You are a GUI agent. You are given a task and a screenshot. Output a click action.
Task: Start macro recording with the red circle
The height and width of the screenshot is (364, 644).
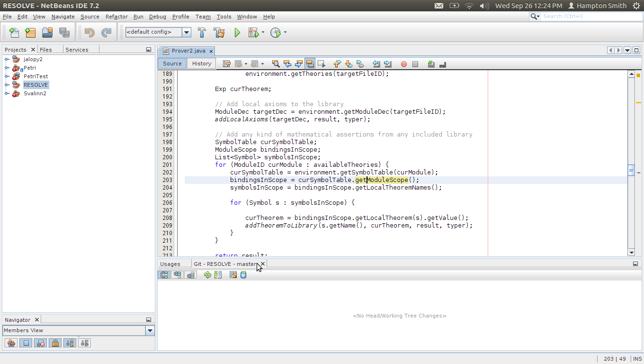[x=404, y=64]
